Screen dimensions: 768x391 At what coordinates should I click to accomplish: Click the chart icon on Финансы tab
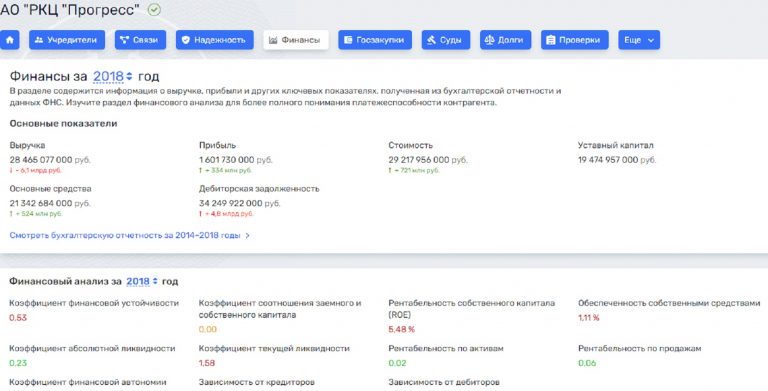pyautogui.click(x=273, y=40)
